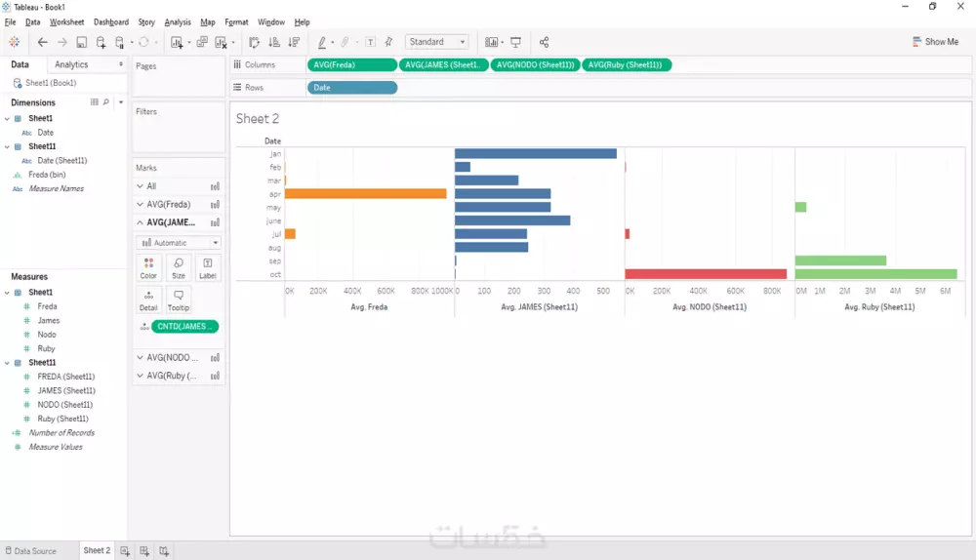Toggle Show/hide cards icon
Viewport: 976px width, 560px height.
492,42
